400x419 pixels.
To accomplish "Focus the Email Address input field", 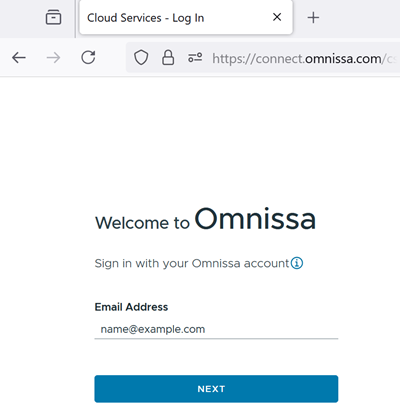I will [216, 329].
